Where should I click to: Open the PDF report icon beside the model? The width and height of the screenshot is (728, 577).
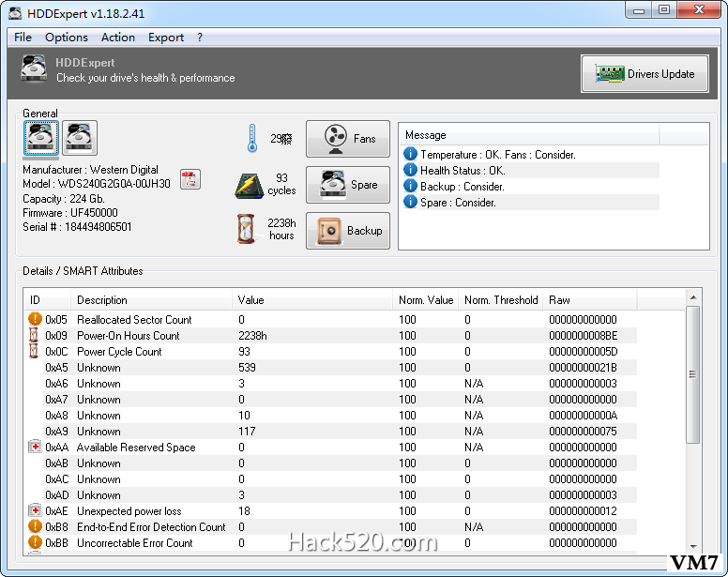(190, 178)
